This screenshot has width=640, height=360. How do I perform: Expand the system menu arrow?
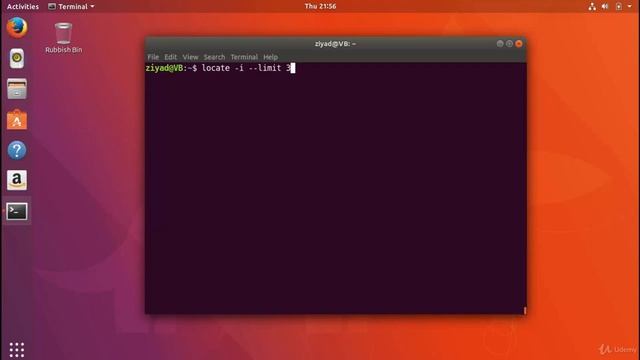pos(629,7)
